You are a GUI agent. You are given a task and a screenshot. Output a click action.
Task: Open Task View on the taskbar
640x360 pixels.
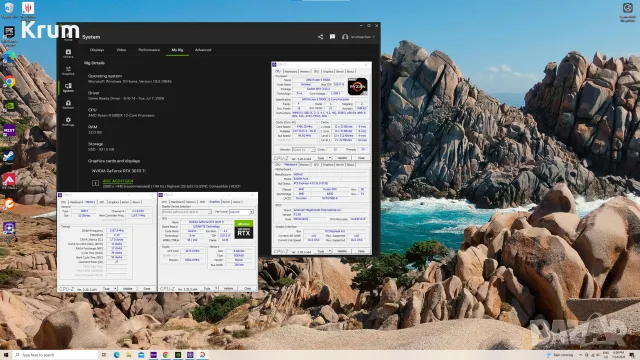pyautogui.click(x=104, y=355)
